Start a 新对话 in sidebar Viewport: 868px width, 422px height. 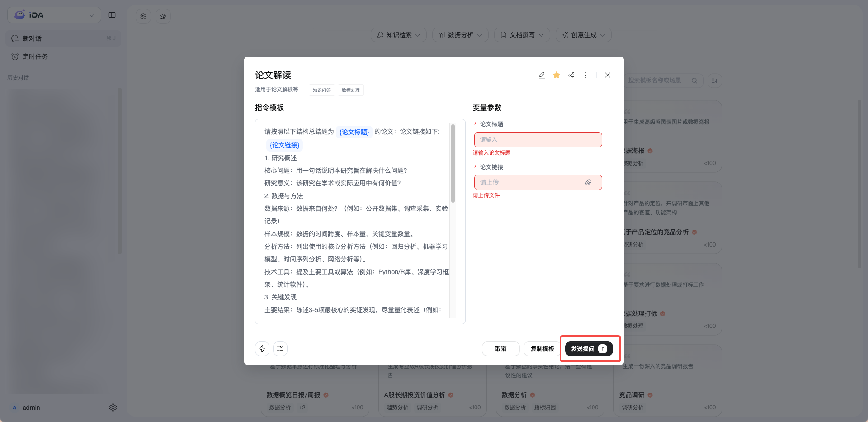63,38
